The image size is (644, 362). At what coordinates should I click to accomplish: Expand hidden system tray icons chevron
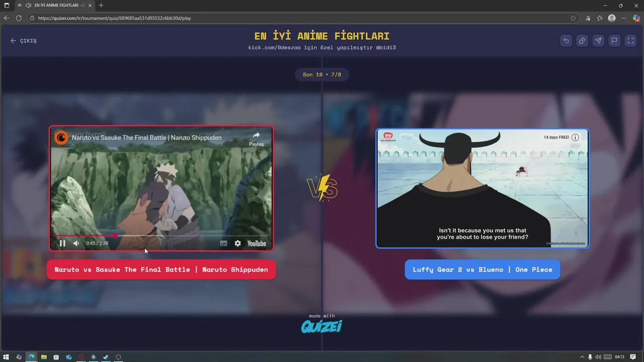[x=582, y=357]
